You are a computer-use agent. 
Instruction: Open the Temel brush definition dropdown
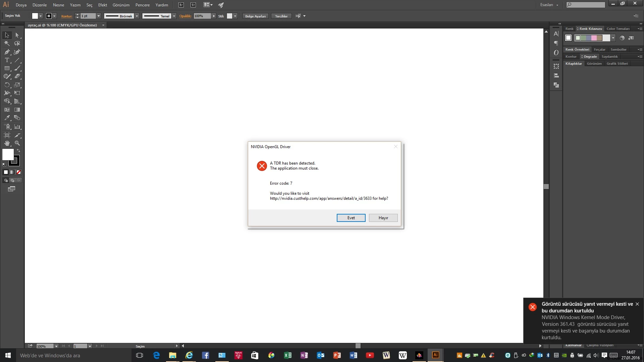pyautogui.click(x=174, y=16)
